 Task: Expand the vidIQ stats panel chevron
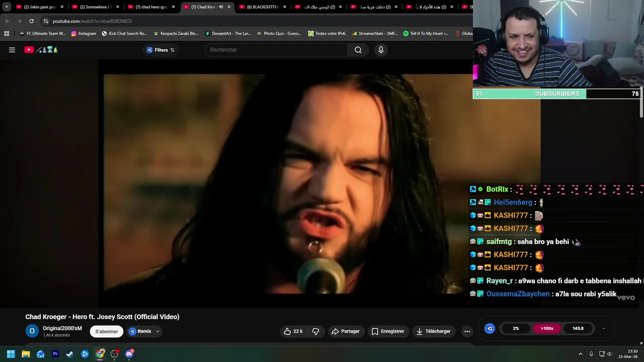[x=604, y=328]
